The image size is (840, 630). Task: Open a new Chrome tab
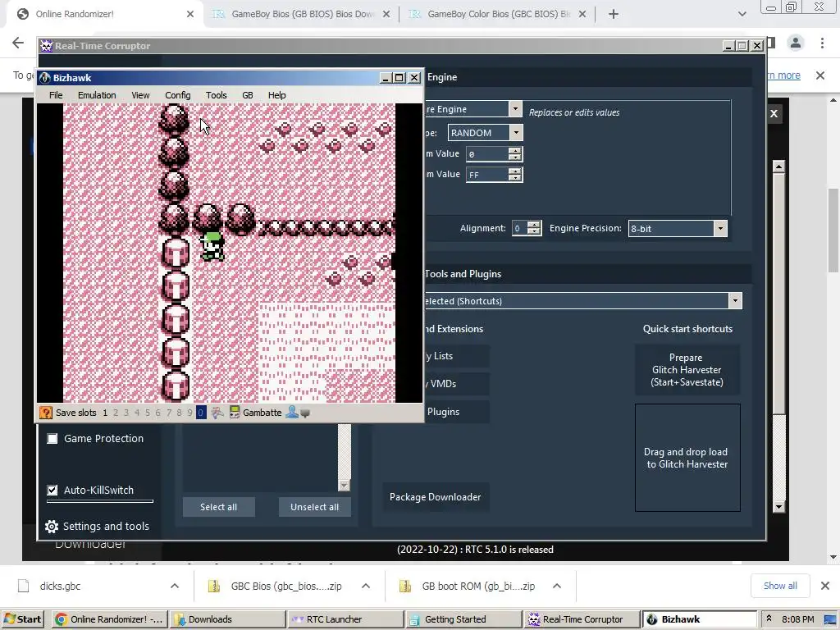point(614,14)
